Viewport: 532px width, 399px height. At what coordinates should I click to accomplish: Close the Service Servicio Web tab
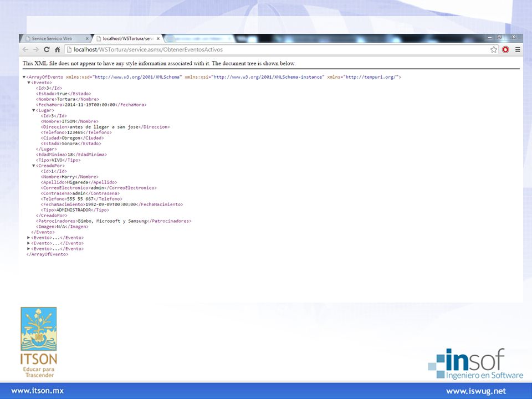(87, 39)
